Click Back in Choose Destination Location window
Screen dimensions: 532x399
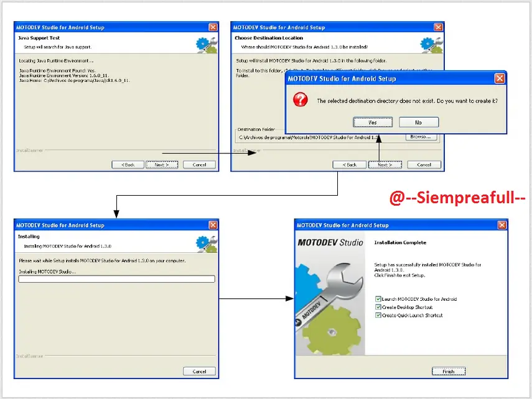[350, 165]
